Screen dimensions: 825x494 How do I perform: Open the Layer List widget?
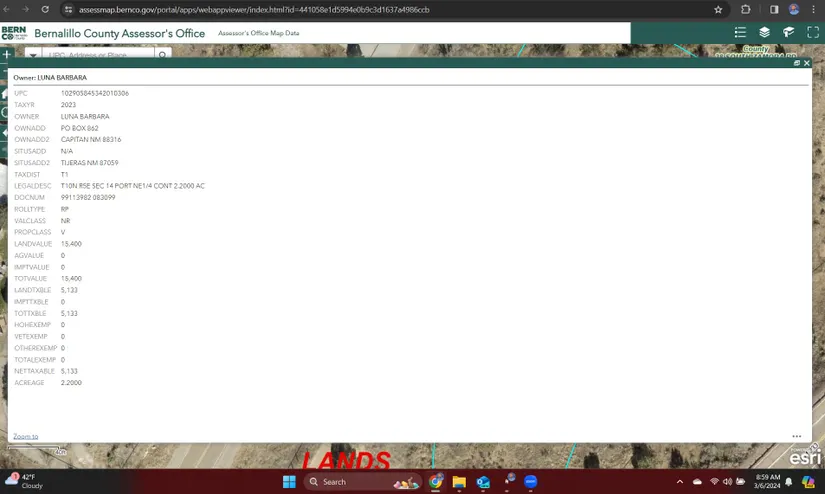764,33
